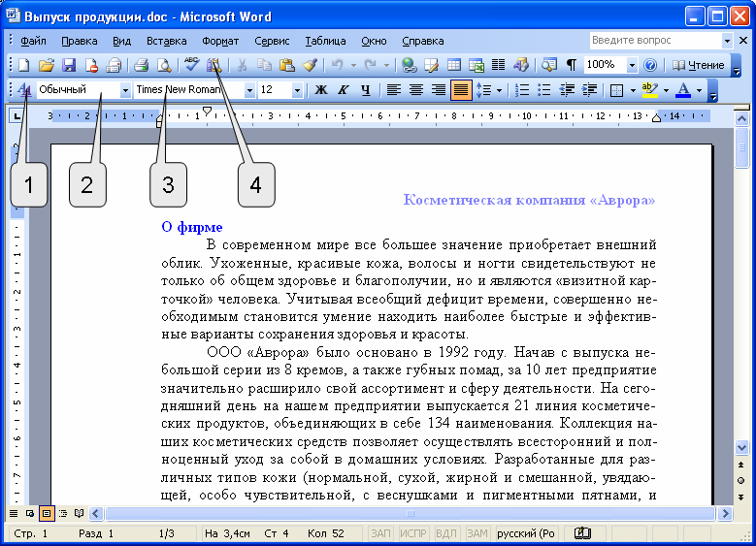This screenshot has width=756, height=546.
Task: Open the Правка menu
Action: (x=80, y=41)
